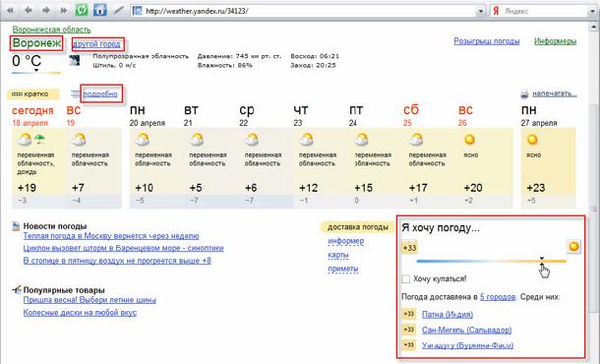Click the +33 selected temperature badge

click(x=409, y=248)
